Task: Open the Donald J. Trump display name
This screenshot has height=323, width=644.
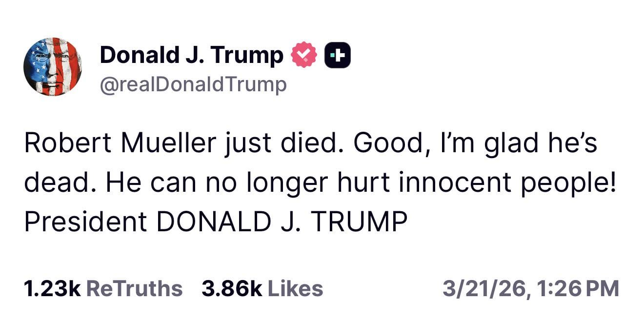Action: point(191,55)
